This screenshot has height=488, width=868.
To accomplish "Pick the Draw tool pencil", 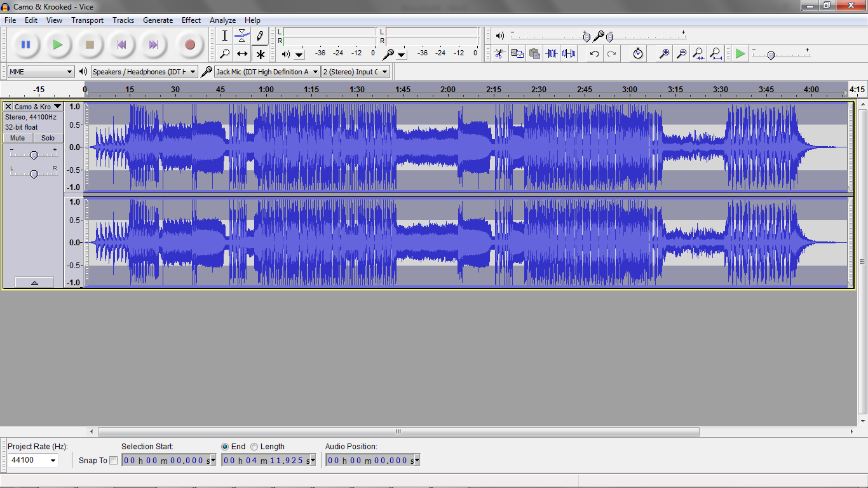I will [x=260, y=36].
